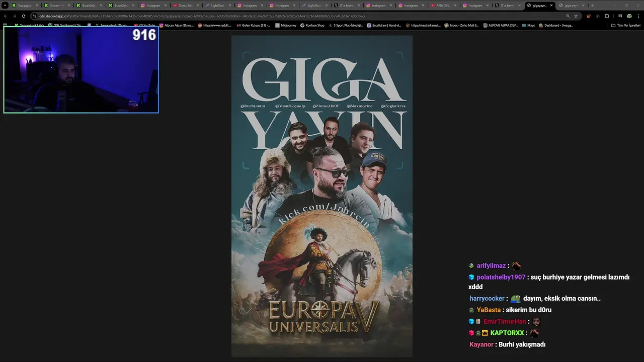Open the https://www.reddit... bookmark

click(x=215, y=25)
